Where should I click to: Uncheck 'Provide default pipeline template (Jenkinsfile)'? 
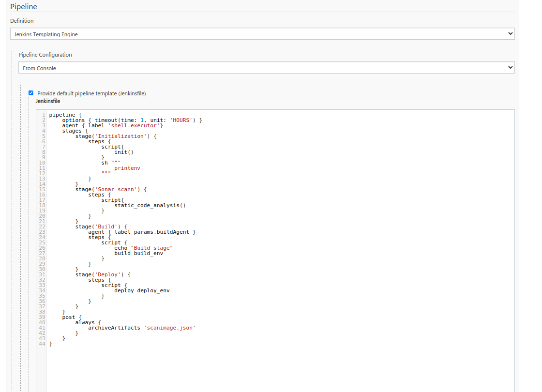(30, 93)
